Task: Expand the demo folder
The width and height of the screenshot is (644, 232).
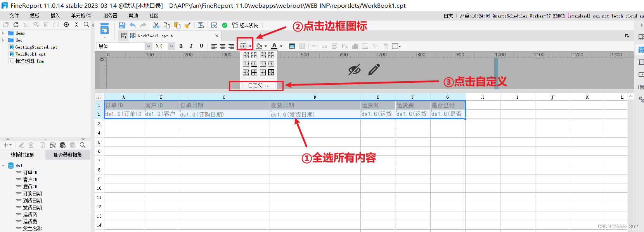Action: (3, 33)
